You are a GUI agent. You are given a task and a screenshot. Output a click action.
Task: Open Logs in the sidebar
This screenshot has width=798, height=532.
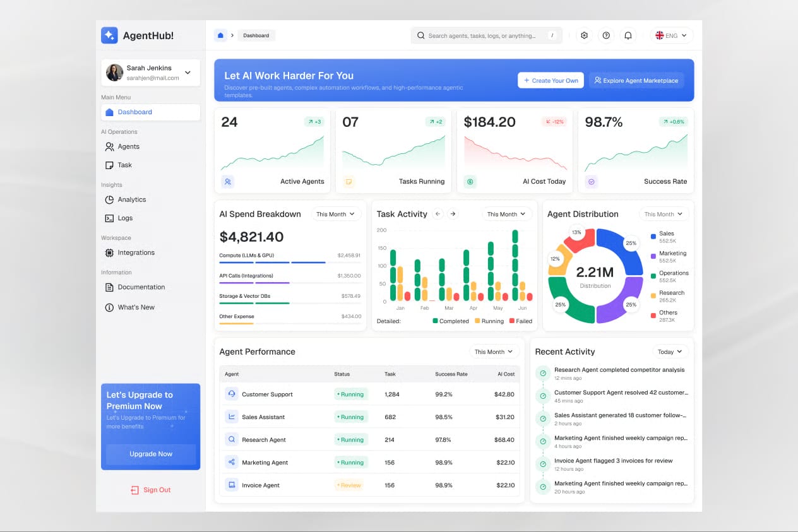151,218
